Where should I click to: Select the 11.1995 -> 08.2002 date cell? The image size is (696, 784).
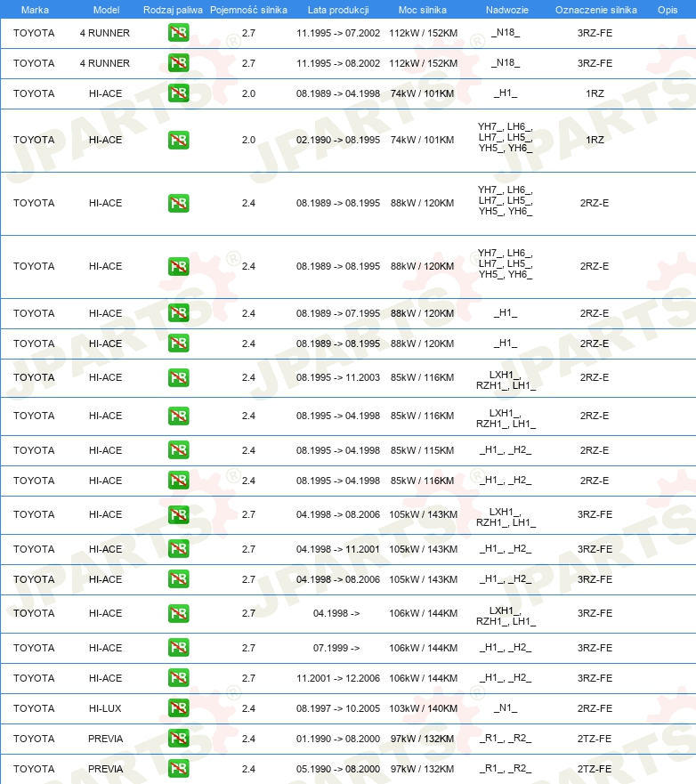tap(338, 63)
